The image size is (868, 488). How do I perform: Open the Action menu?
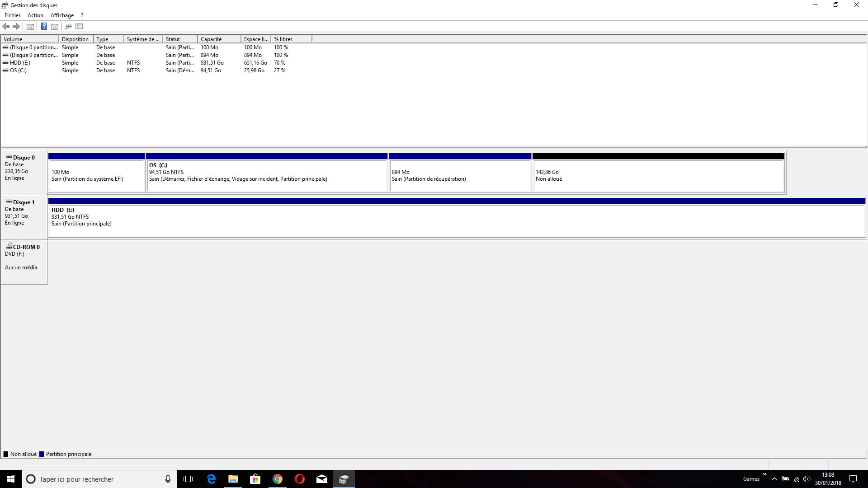tap(35, 15)
